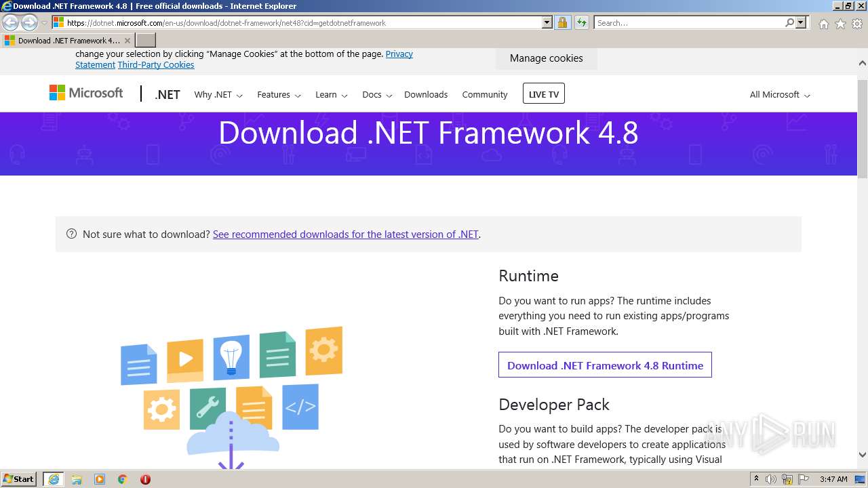
Task: Click Internet Explorer taskbar icon
Action: click(x=54, y=479)
